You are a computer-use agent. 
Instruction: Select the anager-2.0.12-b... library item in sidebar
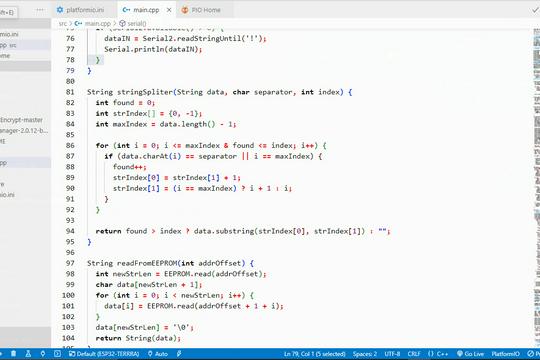coord(24,131)
